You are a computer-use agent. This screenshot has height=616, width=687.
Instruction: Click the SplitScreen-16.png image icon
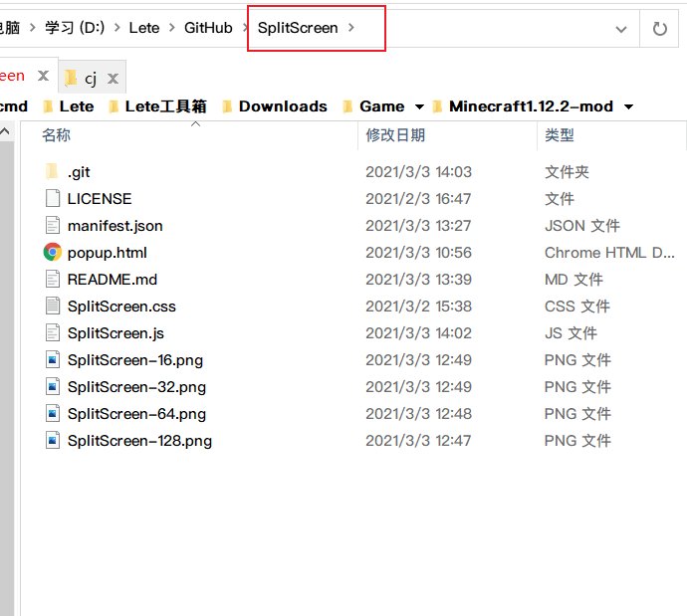53,360
